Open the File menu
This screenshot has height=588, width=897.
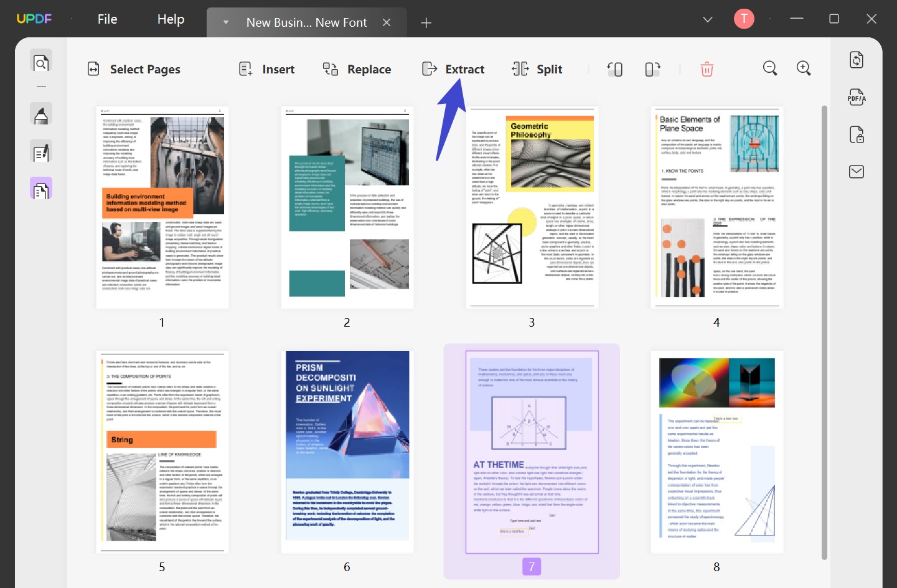(107, 19)
